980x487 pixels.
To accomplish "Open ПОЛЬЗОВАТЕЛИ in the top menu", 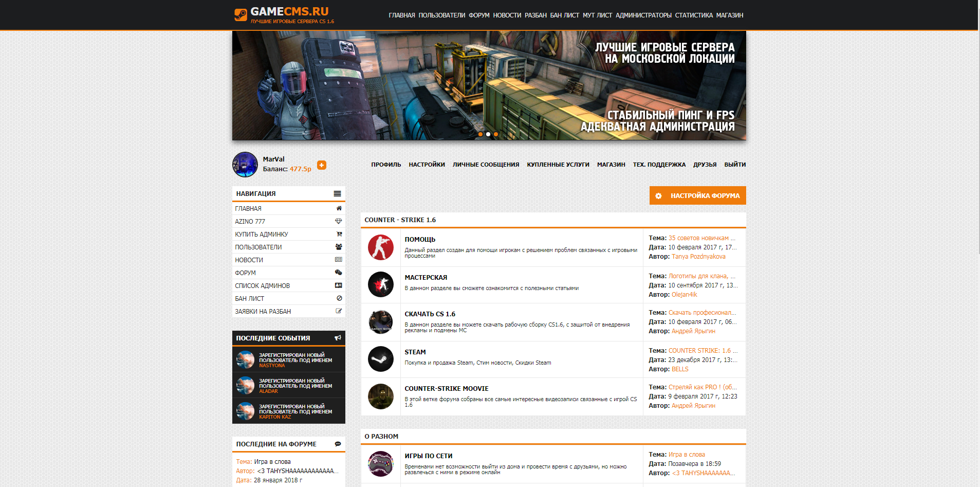I will tap(442, 15).
